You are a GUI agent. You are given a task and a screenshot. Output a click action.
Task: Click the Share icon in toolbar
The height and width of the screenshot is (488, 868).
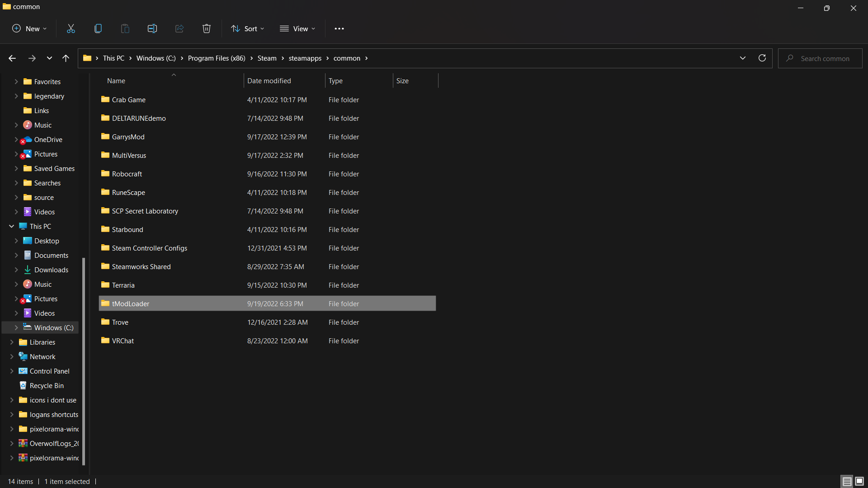point(179,28)
